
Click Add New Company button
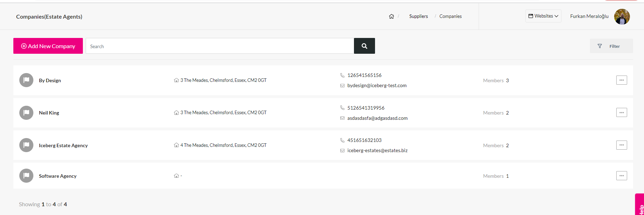[48, 46]
